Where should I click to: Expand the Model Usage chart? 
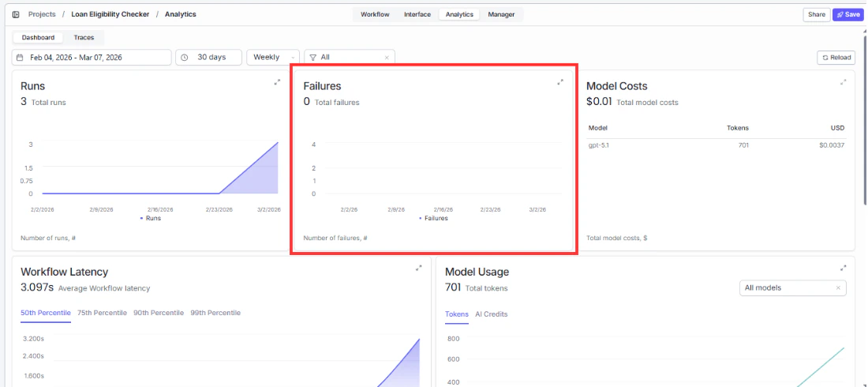pyautogui.click(x=843, y=268)
